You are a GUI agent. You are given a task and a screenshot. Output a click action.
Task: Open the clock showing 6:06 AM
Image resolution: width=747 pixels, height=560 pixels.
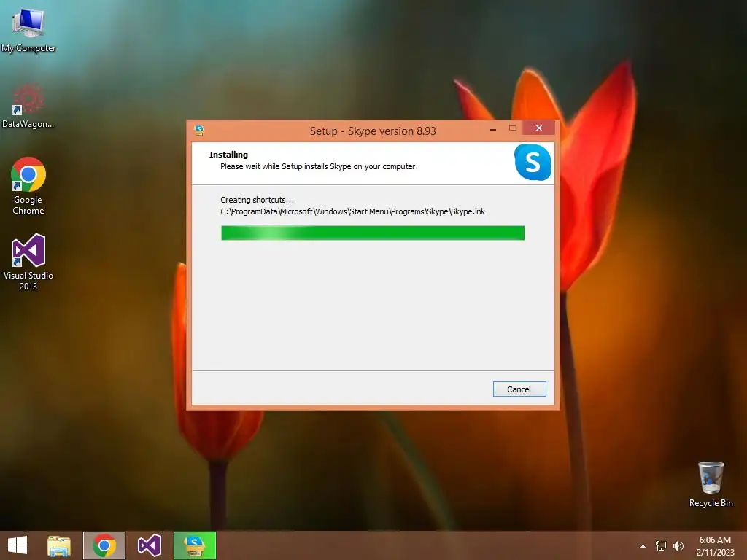point(715,546)
